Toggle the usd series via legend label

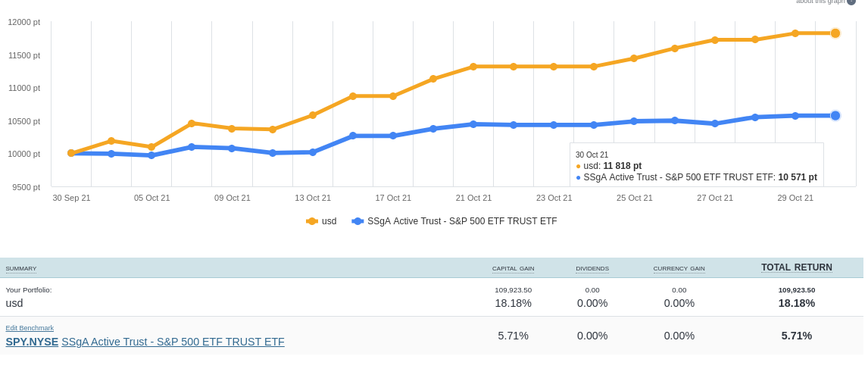[329, 221]
